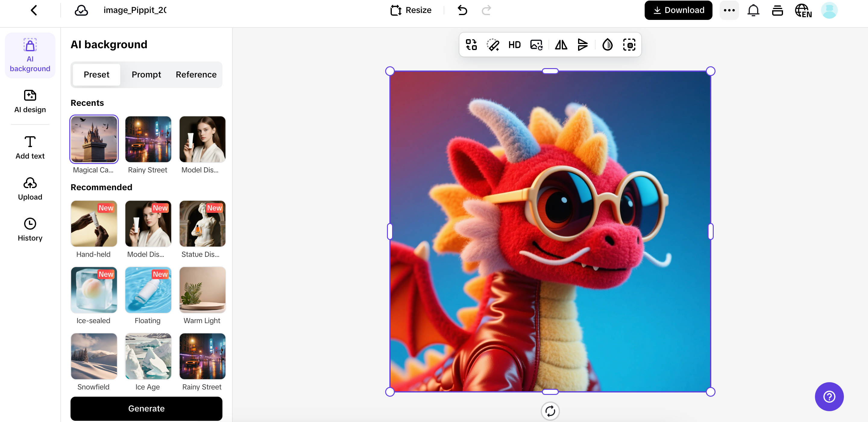868x422 pixels.
Task: Open AI design sidebar panel
Action: (30, 101)
